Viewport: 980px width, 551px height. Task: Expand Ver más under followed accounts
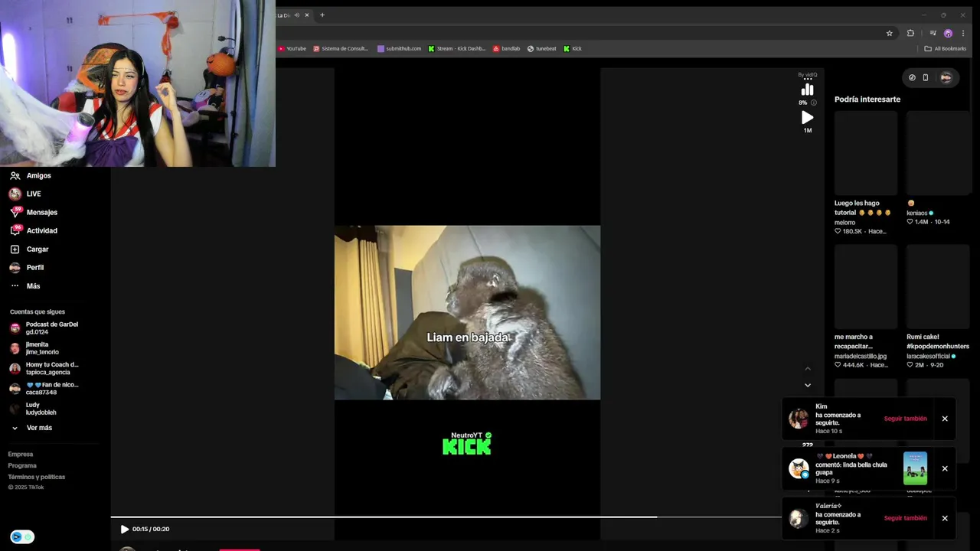tap(31, 428)
